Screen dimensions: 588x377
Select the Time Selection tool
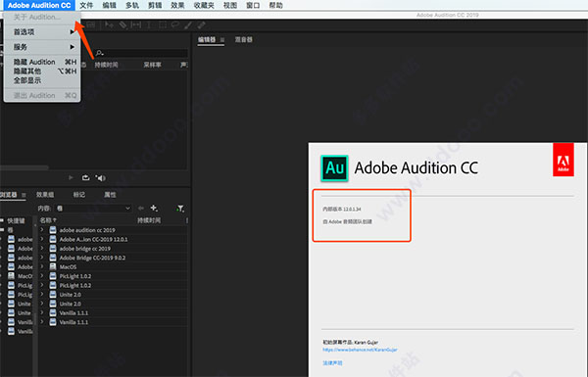(x=149, y=25)
